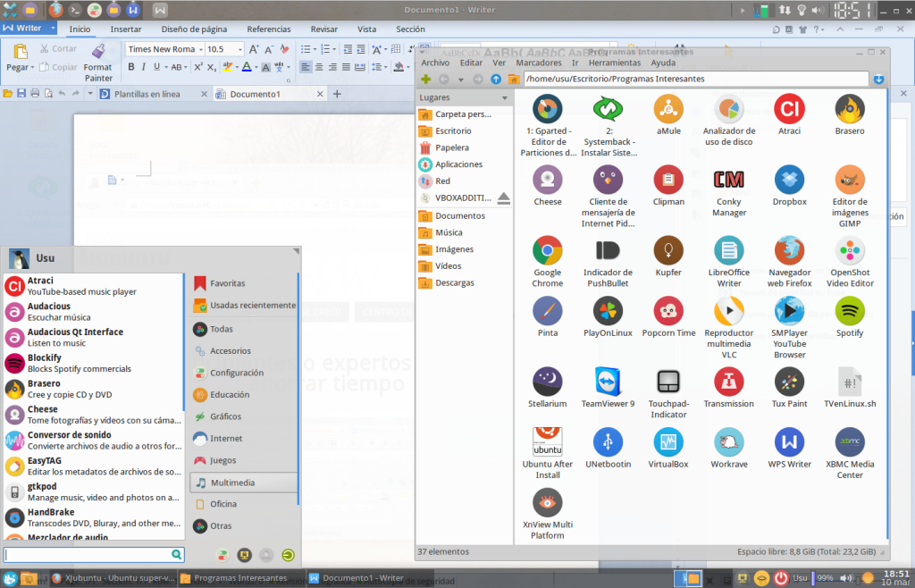Click the Format Painter button
The image size is (915, 588).
coord(98,63)
